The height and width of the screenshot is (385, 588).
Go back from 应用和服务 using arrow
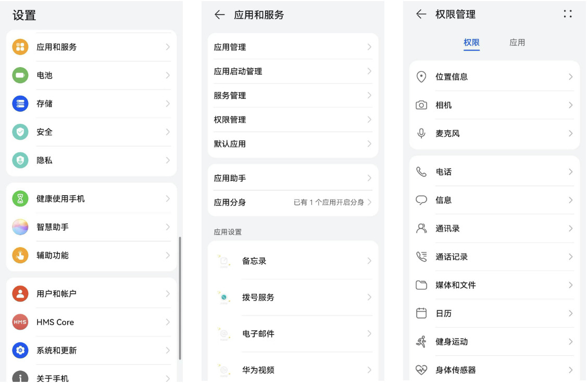[220, 15]
